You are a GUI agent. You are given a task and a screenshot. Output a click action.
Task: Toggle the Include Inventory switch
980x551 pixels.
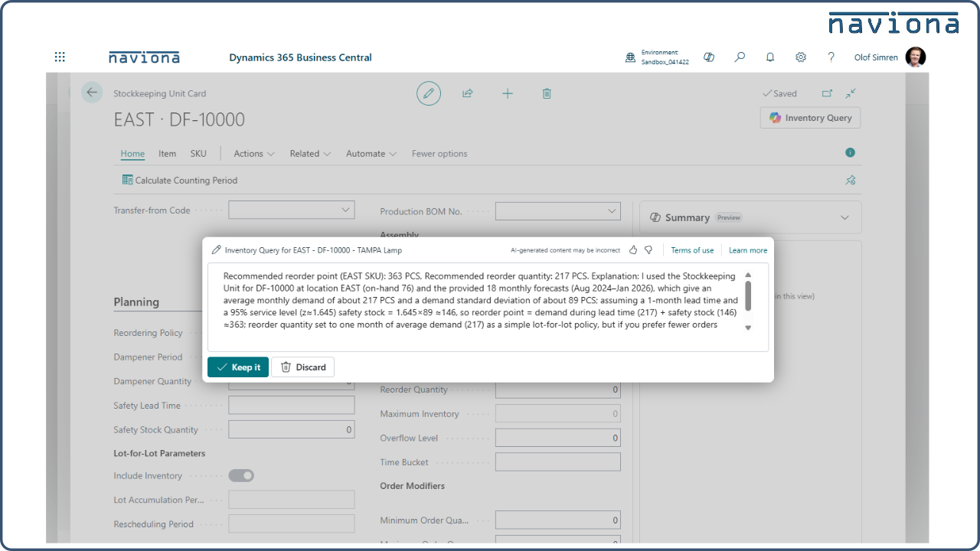coord(241,476)
